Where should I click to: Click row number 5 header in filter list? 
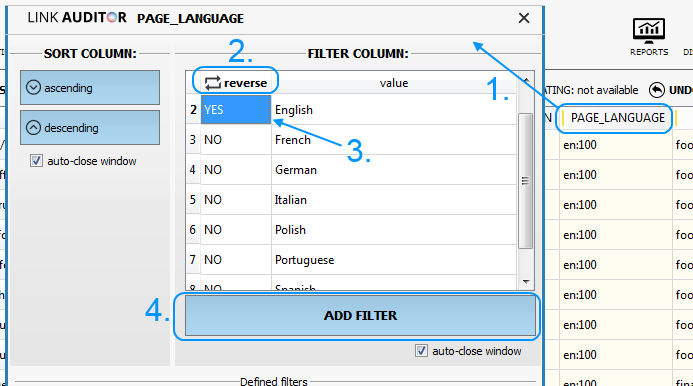193,200
